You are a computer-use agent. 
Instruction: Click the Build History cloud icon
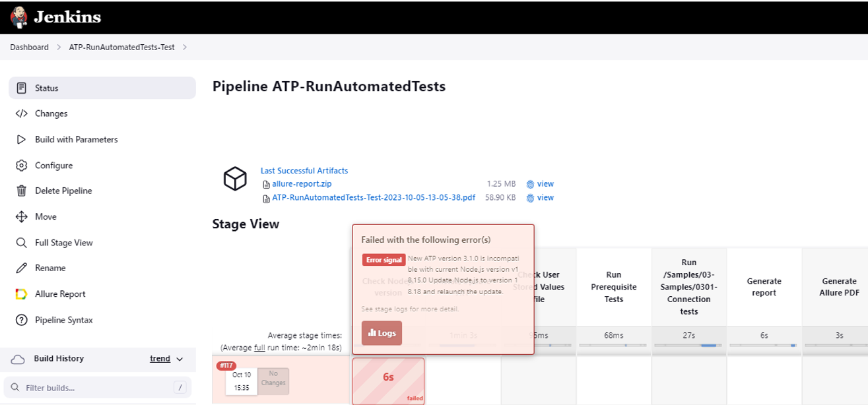[18, 359]
